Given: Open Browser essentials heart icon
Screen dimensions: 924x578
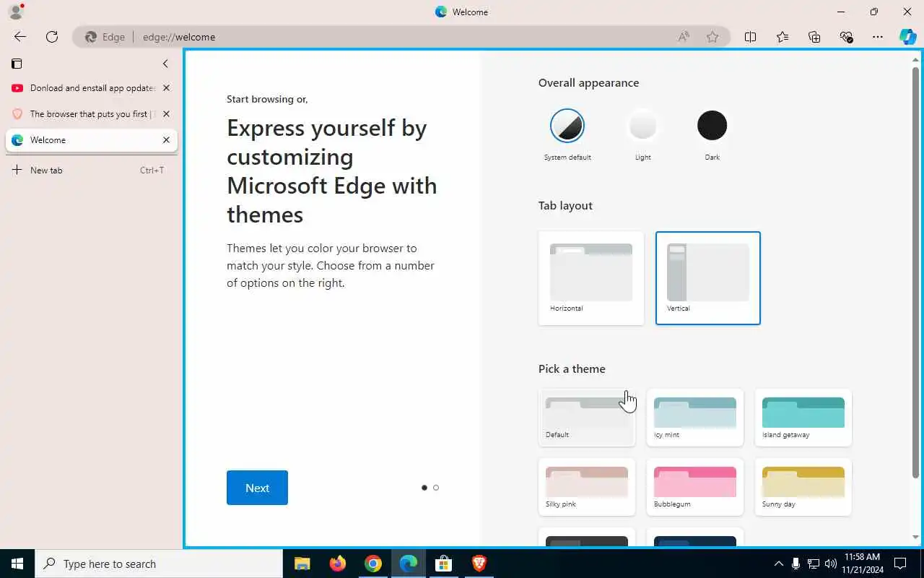Looking at the screenshot, I should (x=847, y=37).
